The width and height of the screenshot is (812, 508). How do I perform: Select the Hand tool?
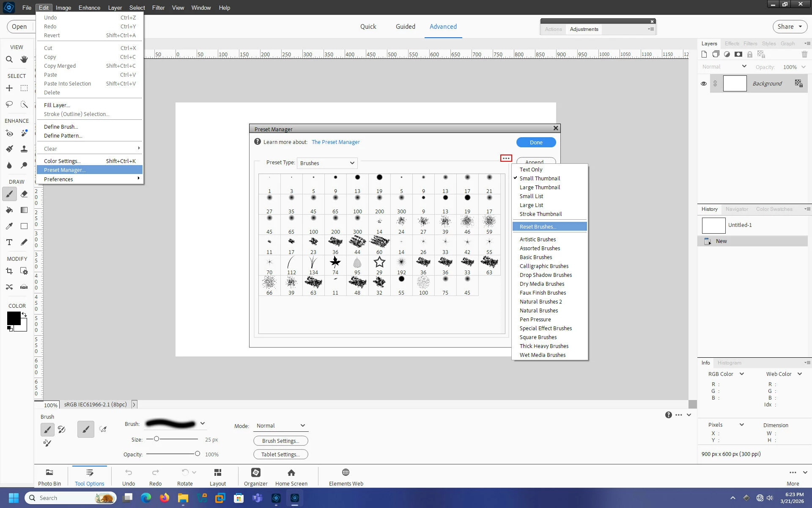[24, 59]
